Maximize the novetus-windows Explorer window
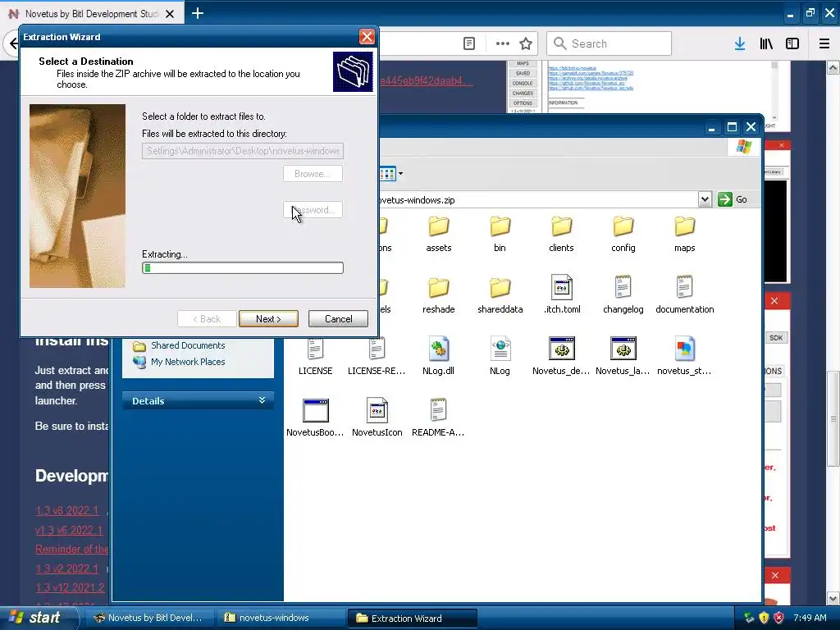The width and height of the screenshot is (840, 630). (732, 127)
